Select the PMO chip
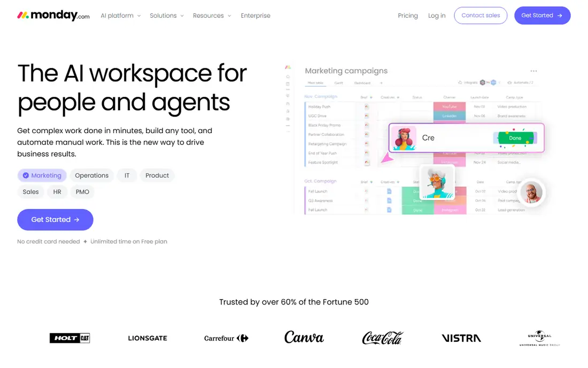This screenshot has width=588, height=368. (82, 191)
